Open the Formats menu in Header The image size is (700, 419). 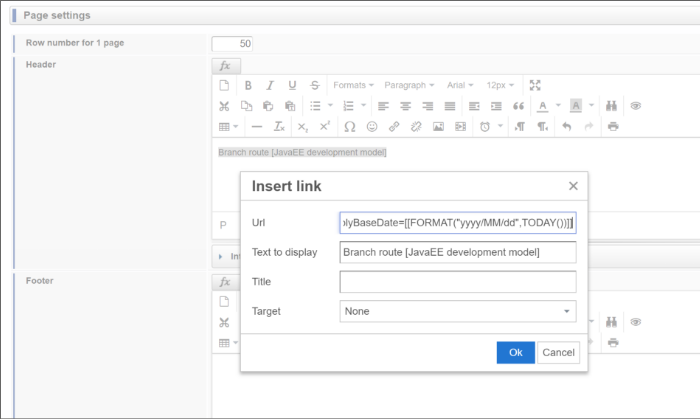pos(353,85)
